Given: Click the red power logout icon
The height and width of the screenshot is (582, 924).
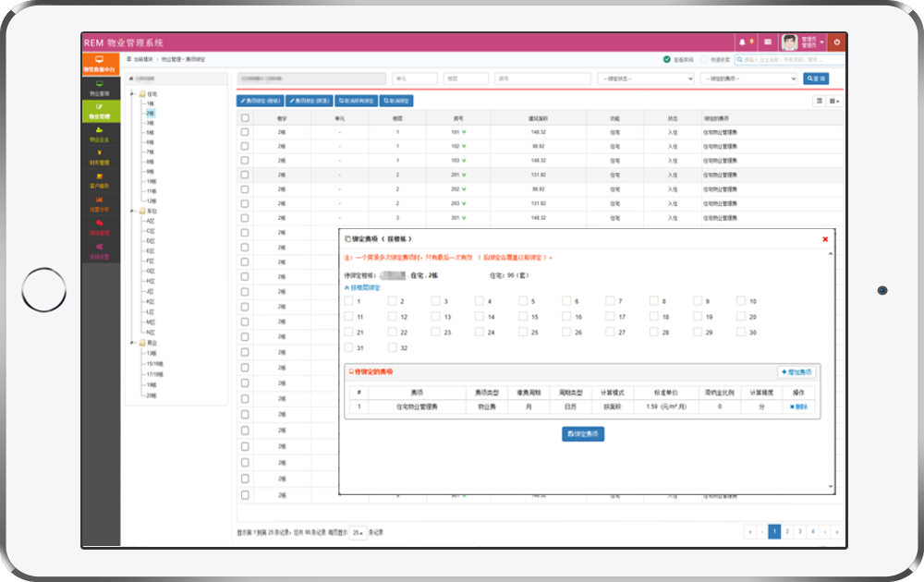Looking at the screenshot, I should pyautogui.click(x=836, y=42).
